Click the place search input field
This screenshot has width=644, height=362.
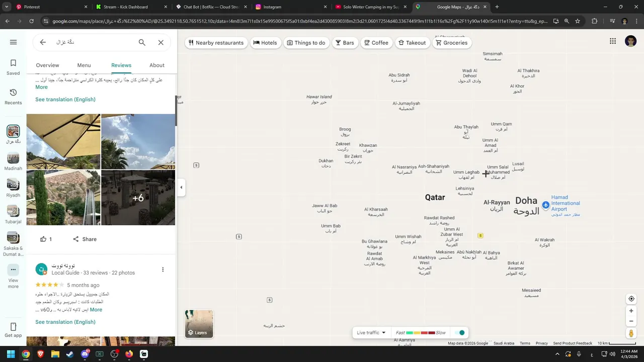(x=93, y=42)
